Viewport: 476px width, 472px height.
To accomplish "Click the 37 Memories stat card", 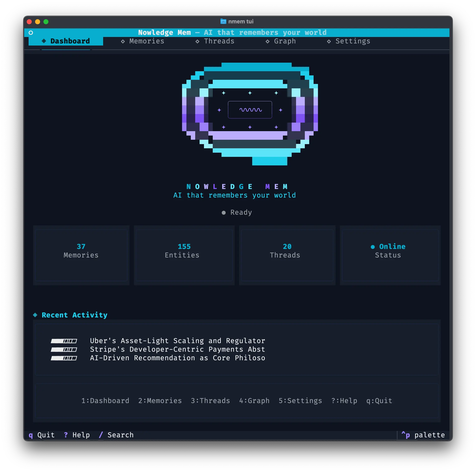I will click(81, 255).
